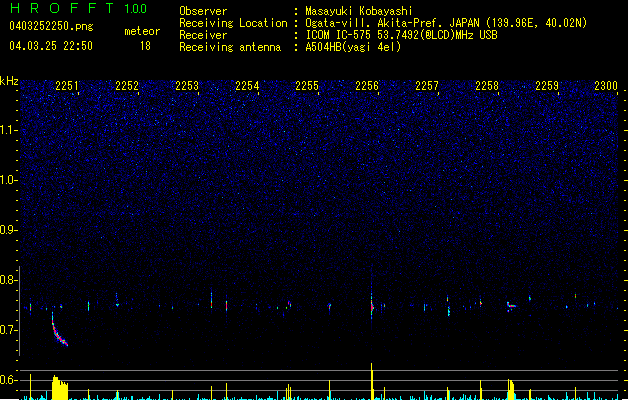Image resolution: width=629 pixels, height=400 pixels.
Task: Click the tallest yellow power spike at 2256
Action: click(372, 381)
